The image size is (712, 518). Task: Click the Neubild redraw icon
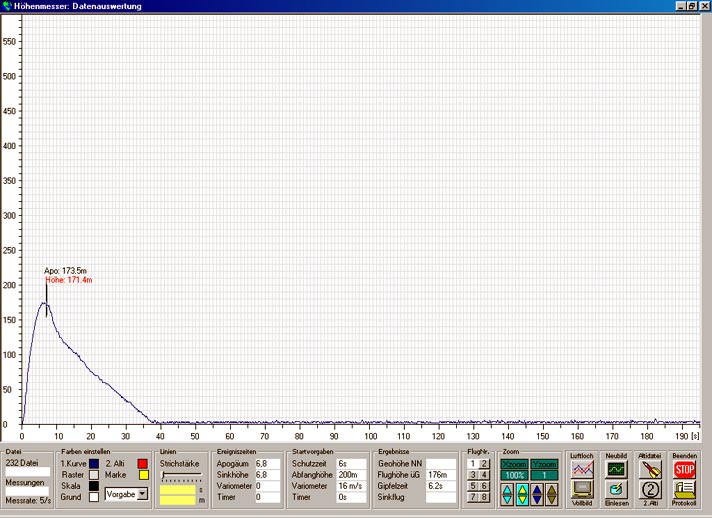click(617, 467)
